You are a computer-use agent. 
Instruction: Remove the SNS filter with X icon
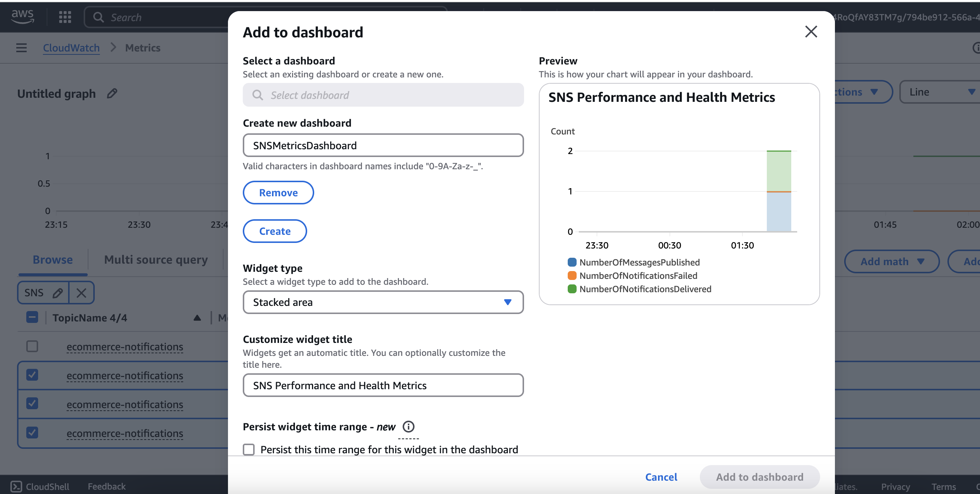(81, 293)
